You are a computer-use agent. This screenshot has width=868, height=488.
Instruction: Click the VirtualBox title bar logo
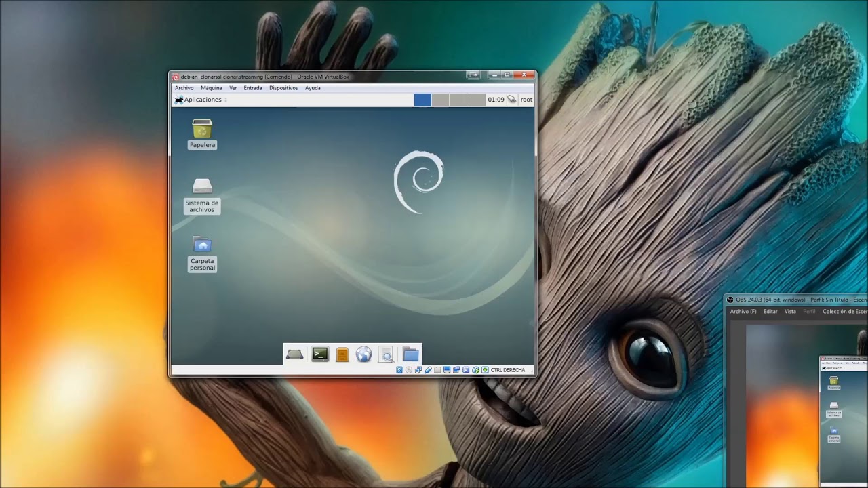point(176,77)
